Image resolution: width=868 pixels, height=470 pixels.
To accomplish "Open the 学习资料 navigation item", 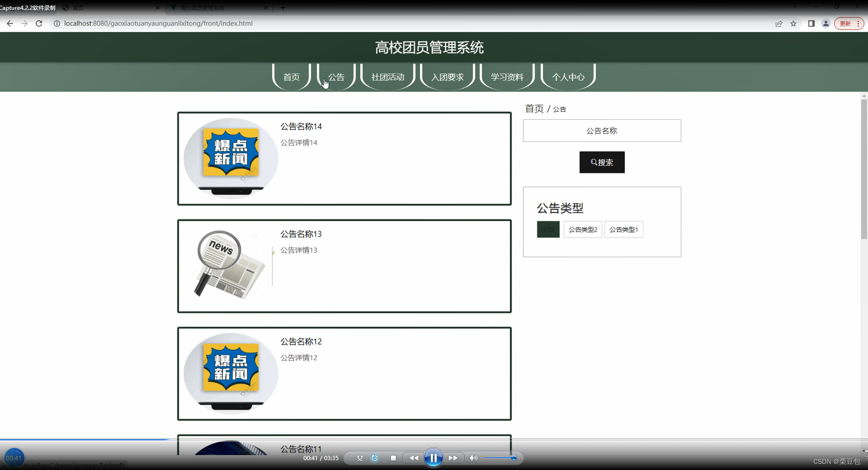I will tap(507, 77).
